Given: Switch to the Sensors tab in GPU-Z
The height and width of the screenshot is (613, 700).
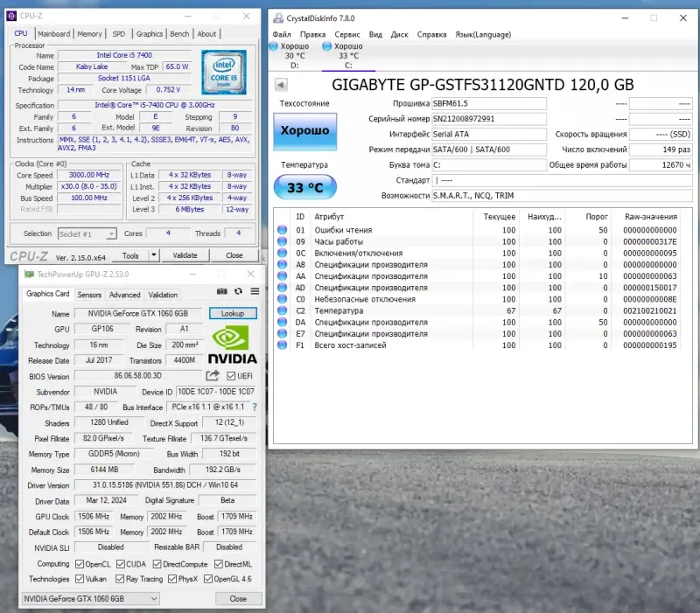Looking at the screenshot, I should pos(89,295).
